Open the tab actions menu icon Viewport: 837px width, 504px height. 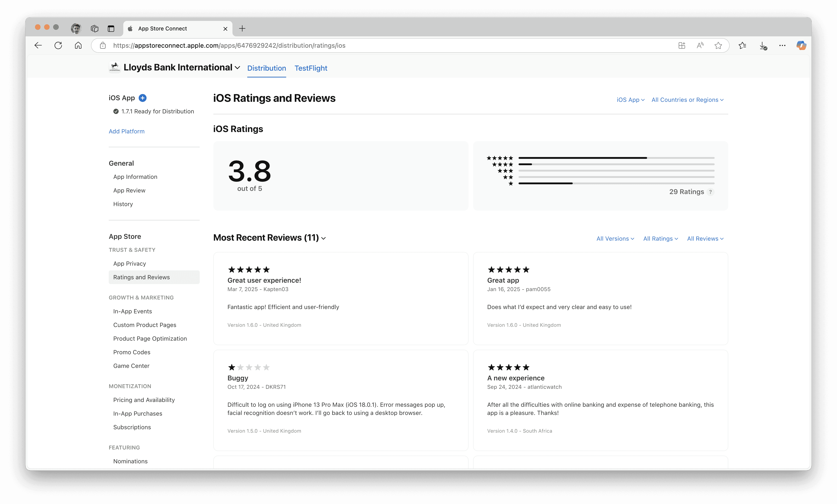(x=111, y=28)
